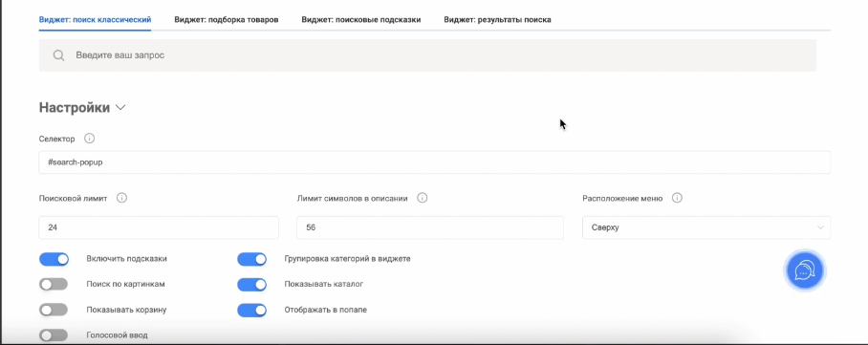Viewport: 868px width, 345px height.
Task: Collapse the Настройки section chevron
Action: (120, 108)
